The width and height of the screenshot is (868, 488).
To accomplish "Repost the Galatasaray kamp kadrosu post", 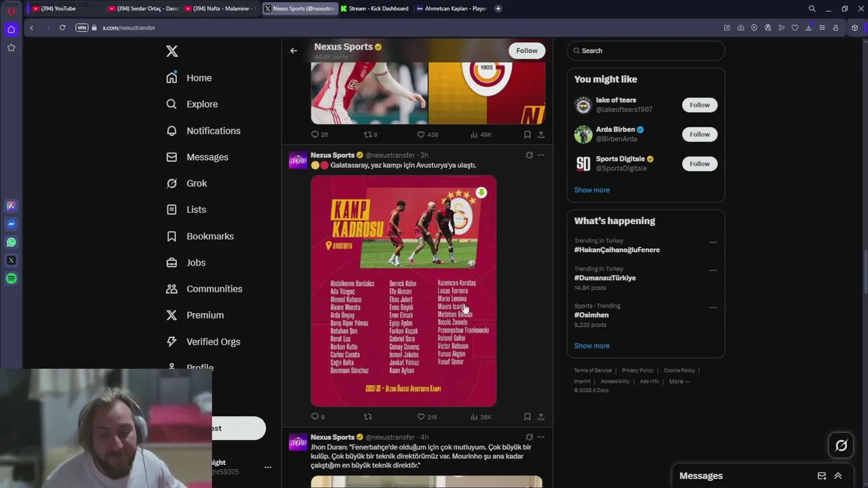I will (368, 417).
